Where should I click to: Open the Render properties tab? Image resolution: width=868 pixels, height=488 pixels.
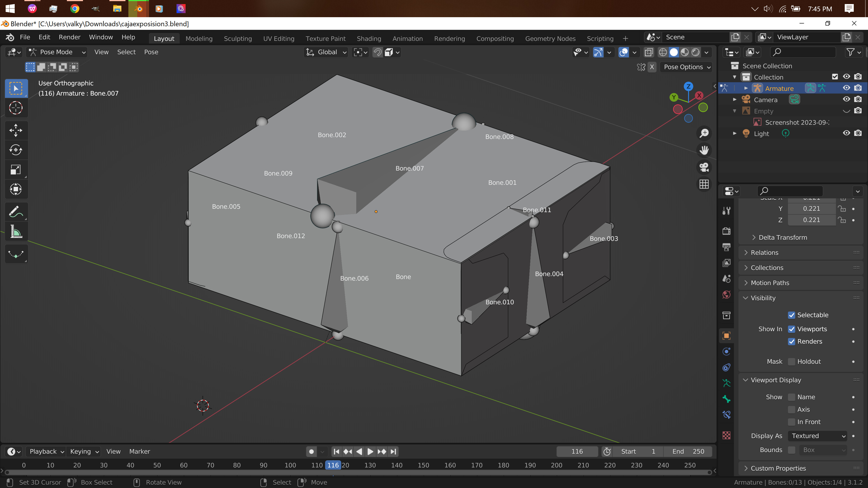point(726,231)
